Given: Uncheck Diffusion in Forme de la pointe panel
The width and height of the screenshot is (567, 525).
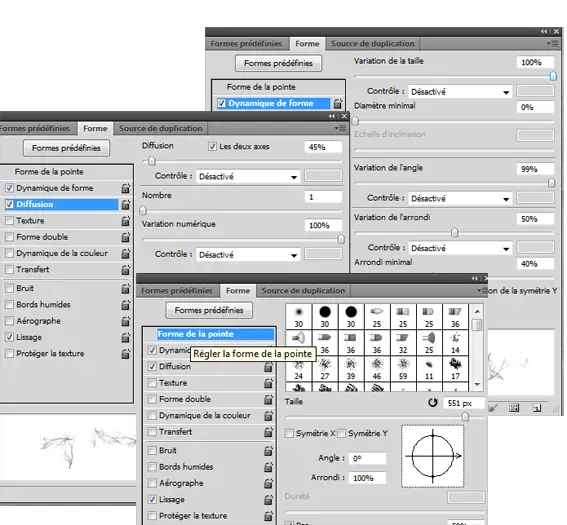Looking at the screenshot, I should [x=152, y=366].
